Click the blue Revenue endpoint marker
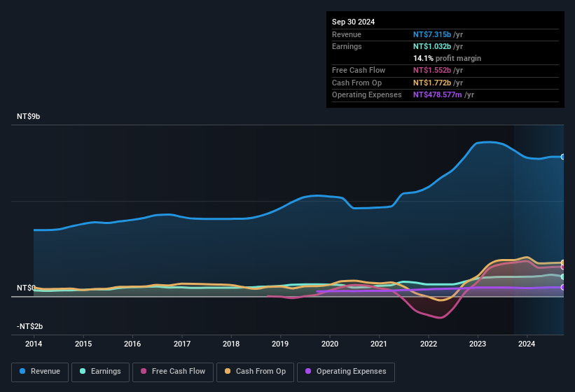575x392 pixels. click(x=563, y=157)
